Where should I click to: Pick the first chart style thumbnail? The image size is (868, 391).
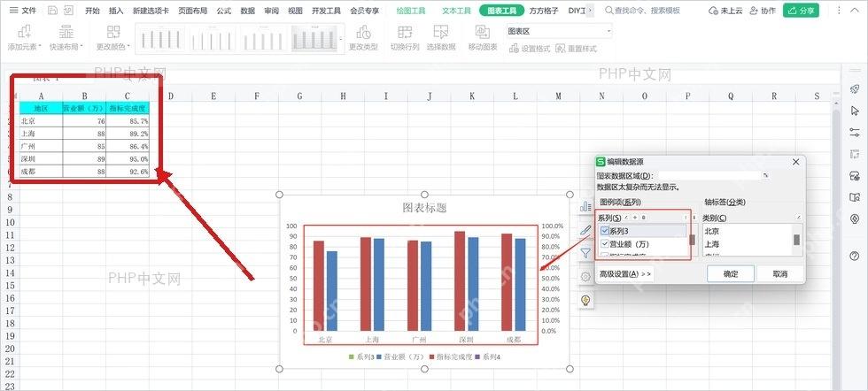[160, 39]
